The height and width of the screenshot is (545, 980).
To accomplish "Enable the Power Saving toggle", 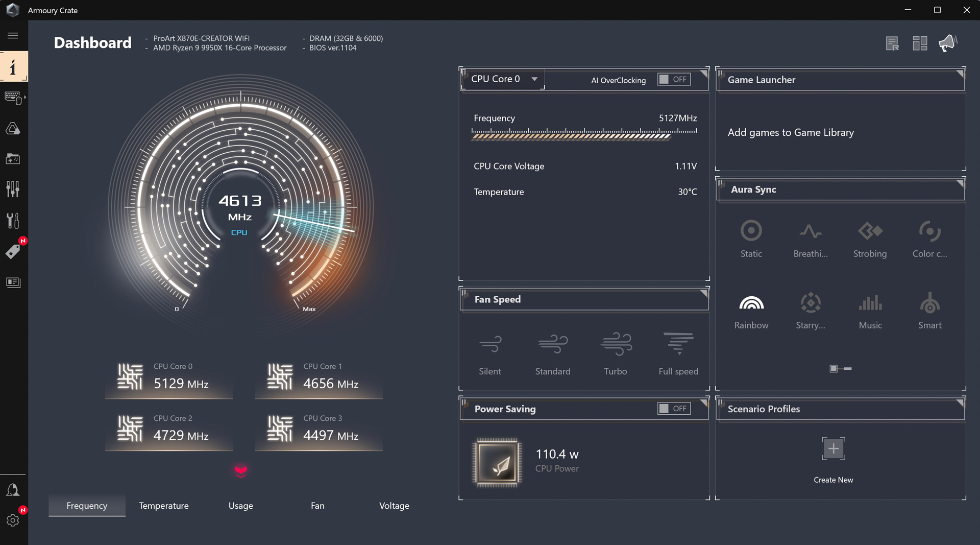I will 674,409.
